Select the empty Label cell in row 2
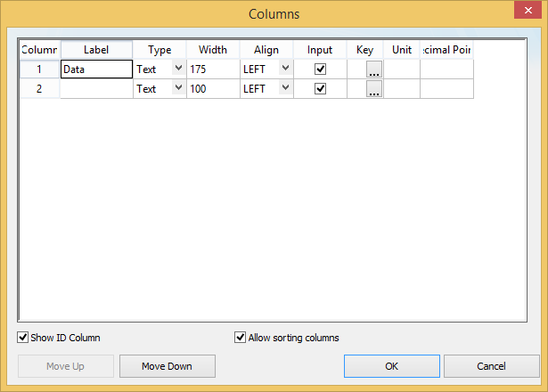Screen dimensions: 548x392 96,89
